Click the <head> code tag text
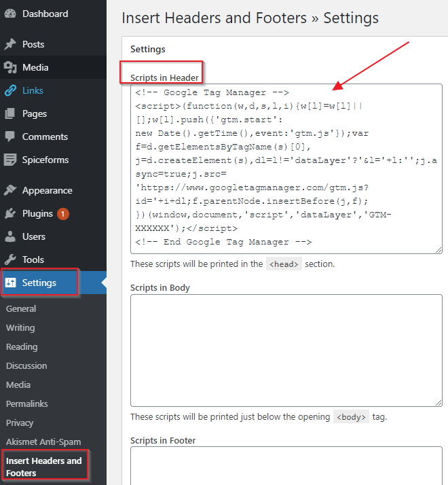This screenshot has width=448, height=485. [x=284, y=264]
